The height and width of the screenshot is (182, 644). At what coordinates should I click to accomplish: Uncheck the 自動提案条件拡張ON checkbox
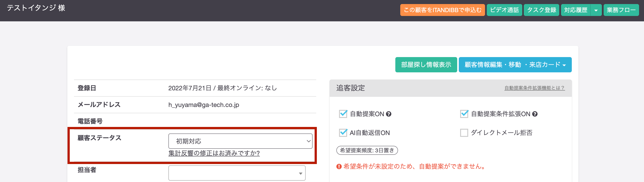coord(464,114)
